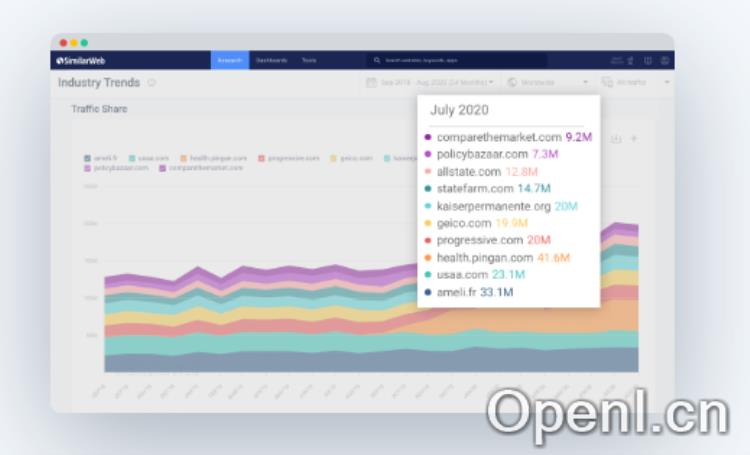Click usaa.com 23.1M in the tooltip
This screenshot has width=750, height=455.
(474, 275)
